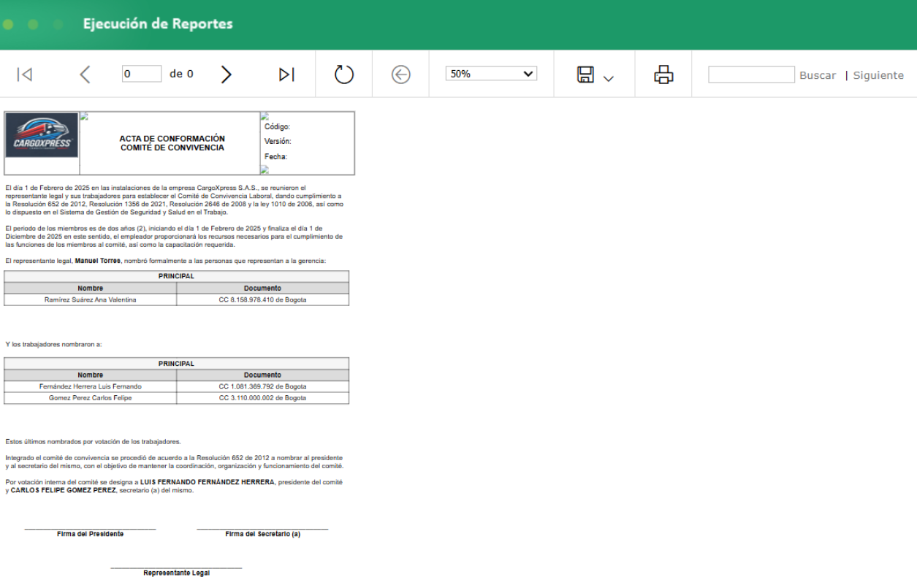
Task: Click the title ACTA DE CONFORMACIÓN
Action: coord(172,138)
